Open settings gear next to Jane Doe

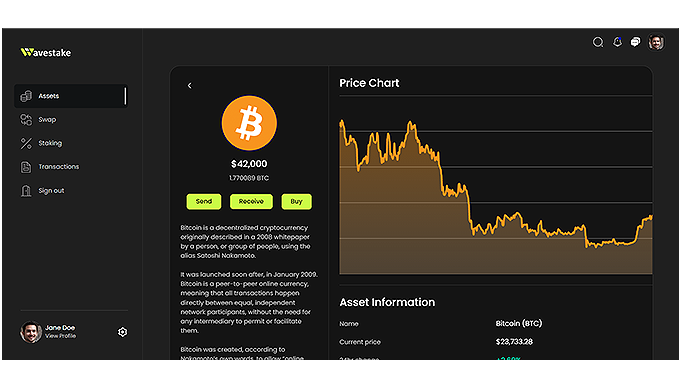pos(123,332)
